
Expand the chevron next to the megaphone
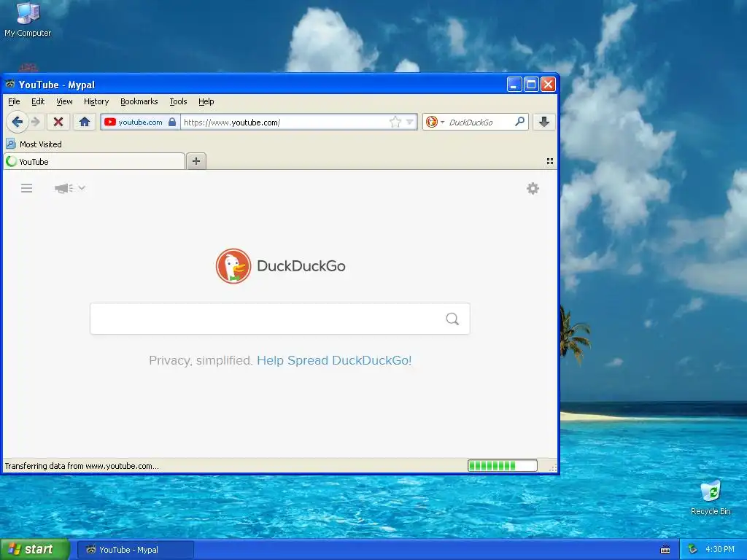coord(82,187)
